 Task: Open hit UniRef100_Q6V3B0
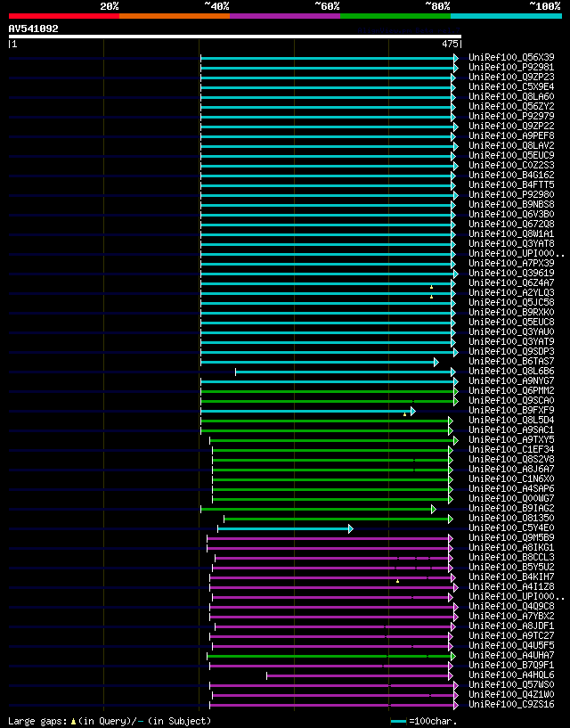(511, 214)
